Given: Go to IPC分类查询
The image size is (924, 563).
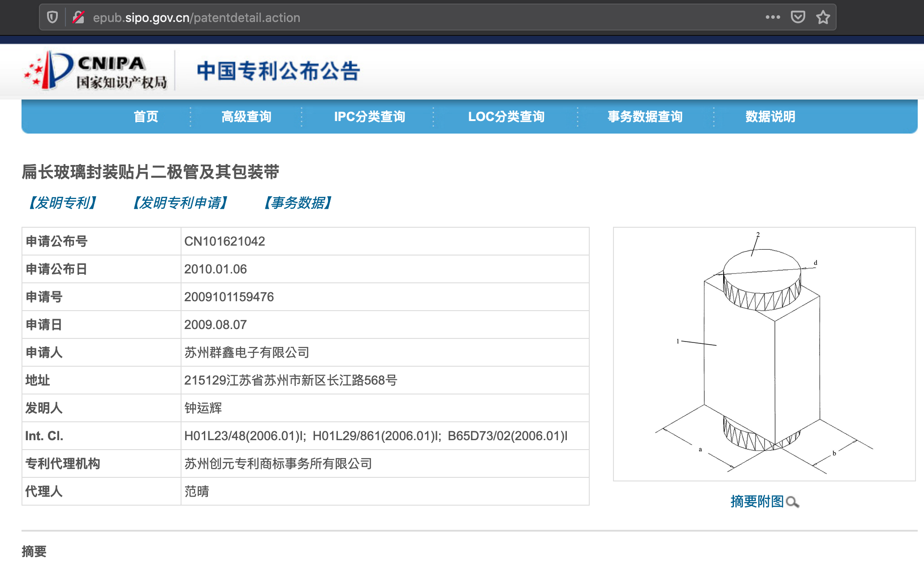Looking at the screenshot, I should click(x=369, y=117).
